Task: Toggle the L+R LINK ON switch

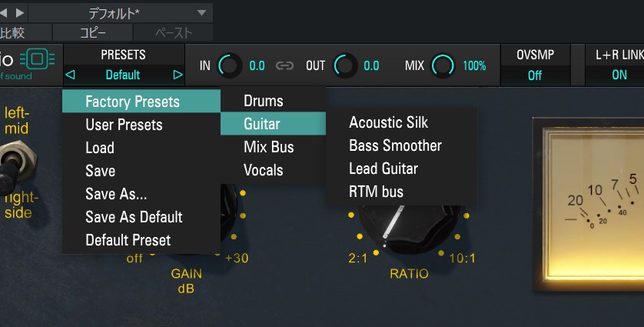Action: point(619,75)
